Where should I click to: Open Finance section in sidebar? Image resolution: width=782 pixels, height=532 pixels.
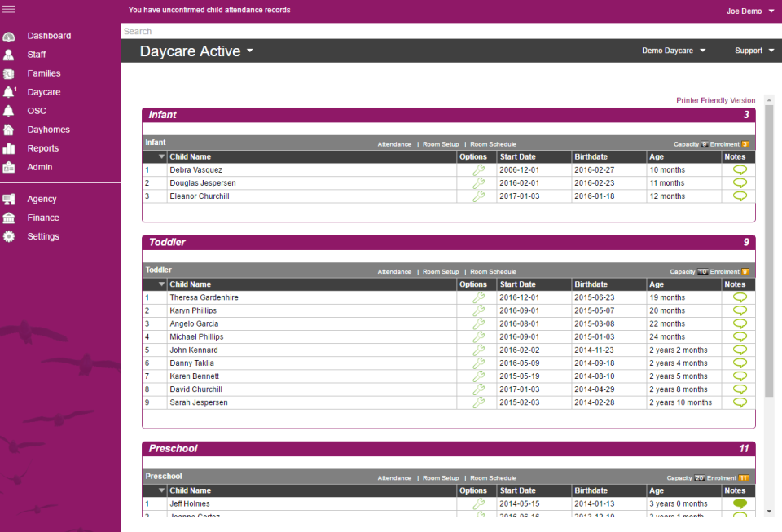pyautogui.click(x=43, y=218)
